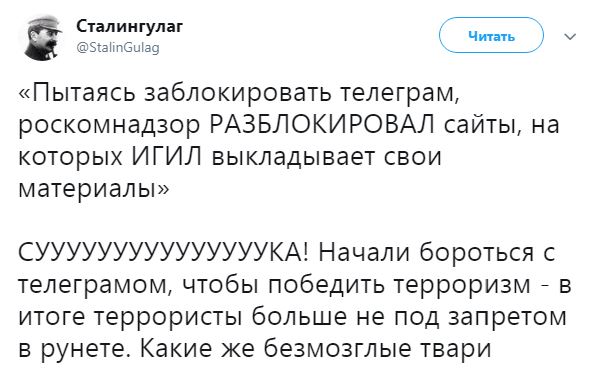Click the word выкладывает in the quote
Screen dimensions: 601x375
point(293,158)
